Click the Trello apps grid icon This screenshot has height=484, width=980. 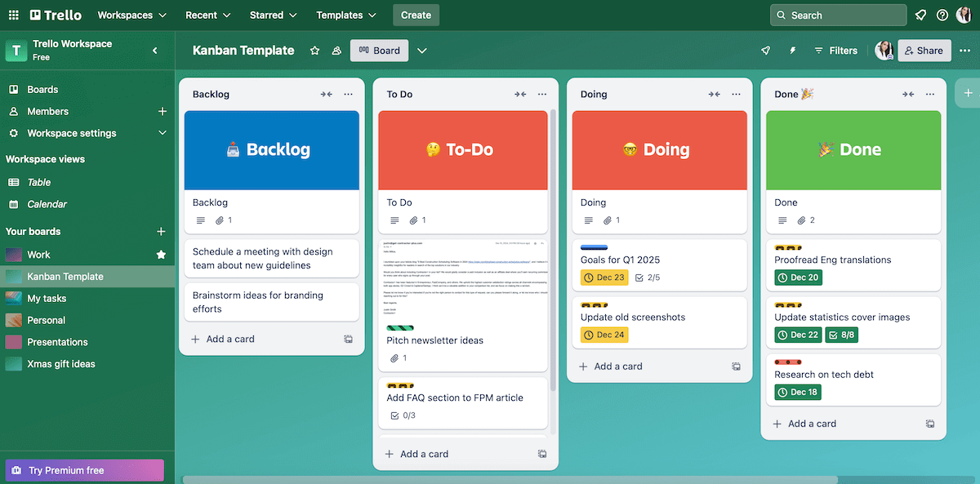pyautogui.click(x=12, y=14)
